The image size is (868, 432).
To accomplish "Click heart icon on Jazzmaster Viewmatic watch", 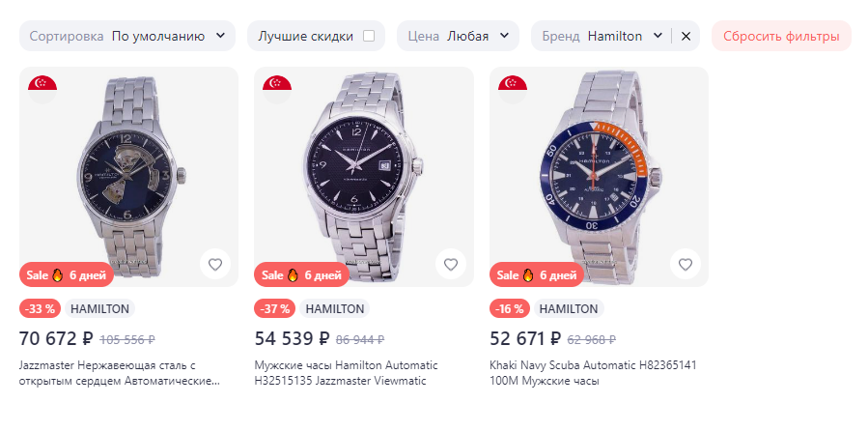I will point(450,264).
